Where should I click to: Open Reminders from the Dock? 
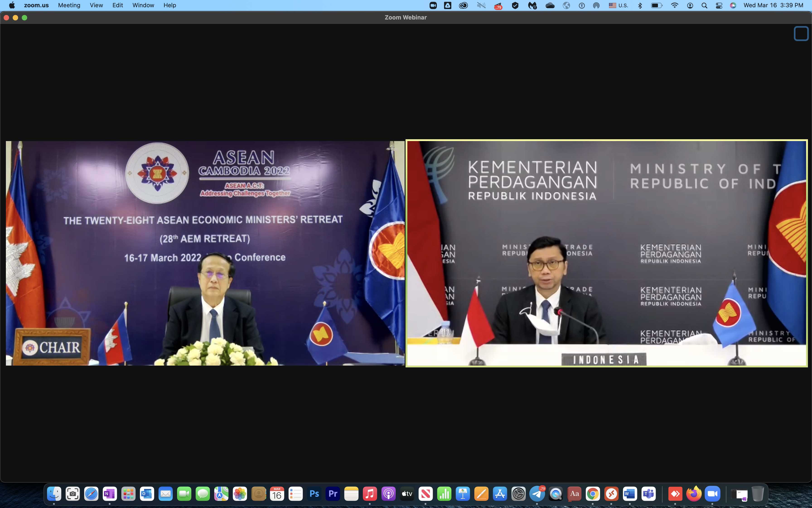[296, 493]
